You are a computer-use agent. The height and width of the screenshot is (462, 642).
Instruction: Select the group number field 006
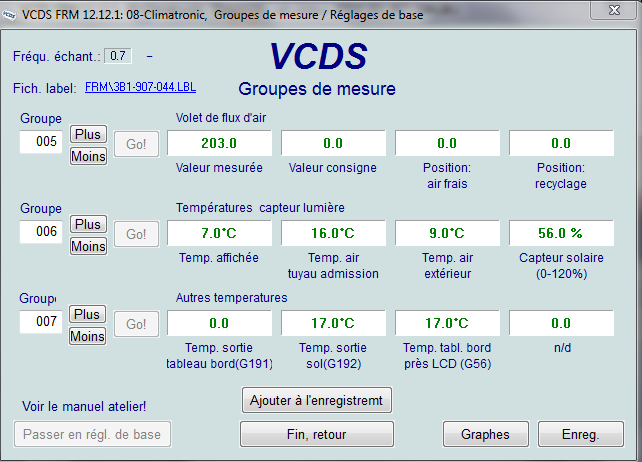[41, 232]
